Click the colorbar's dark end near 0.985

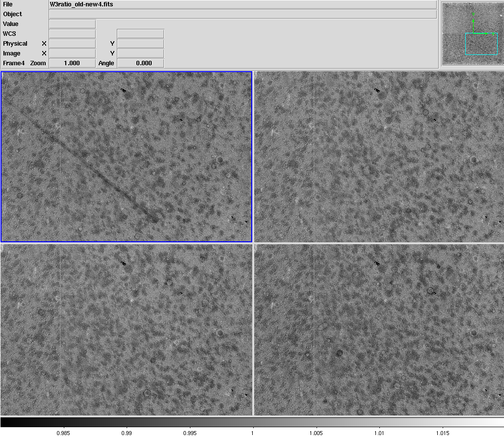63,422
